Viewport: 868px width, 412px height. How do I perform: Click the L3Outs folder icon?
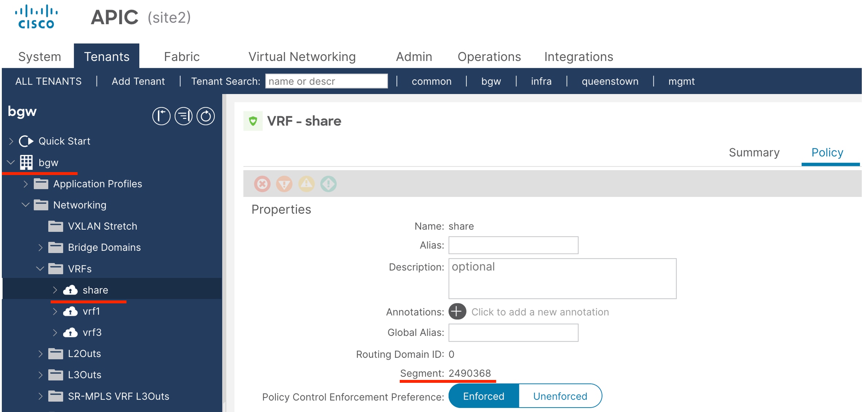[x=55, y=375]
